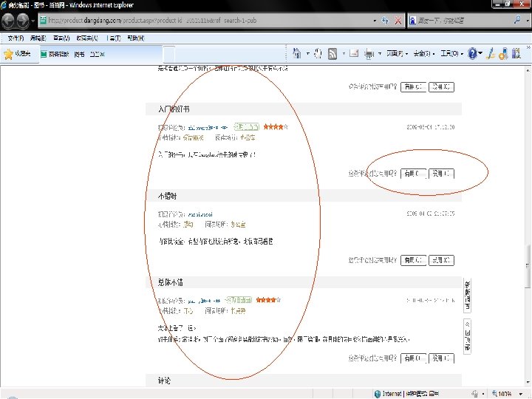
Task: Open reviewer profile link in 不错呀 review
Action: [x=200, y=214]
